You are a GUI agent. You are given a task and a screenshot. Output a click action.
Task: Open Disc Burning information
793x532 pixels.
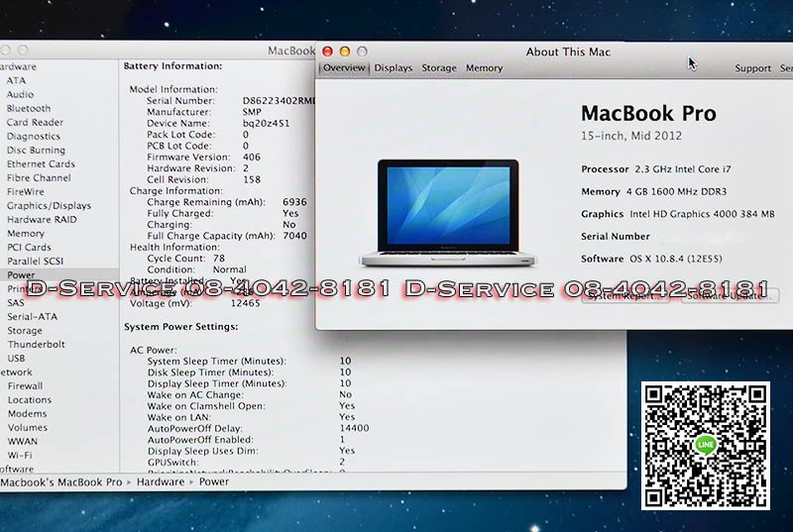point(36,150)
